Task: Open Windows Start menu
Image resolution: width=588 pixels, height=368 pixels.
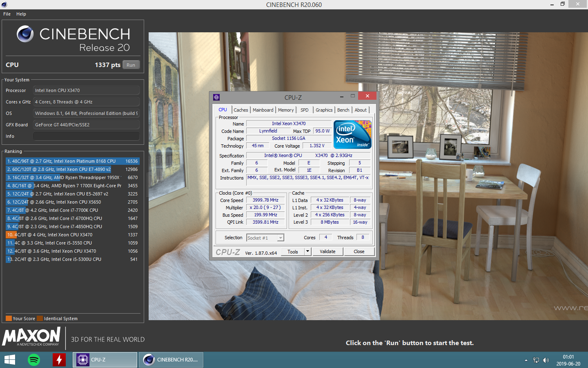Action: click(x=9, y=360)
